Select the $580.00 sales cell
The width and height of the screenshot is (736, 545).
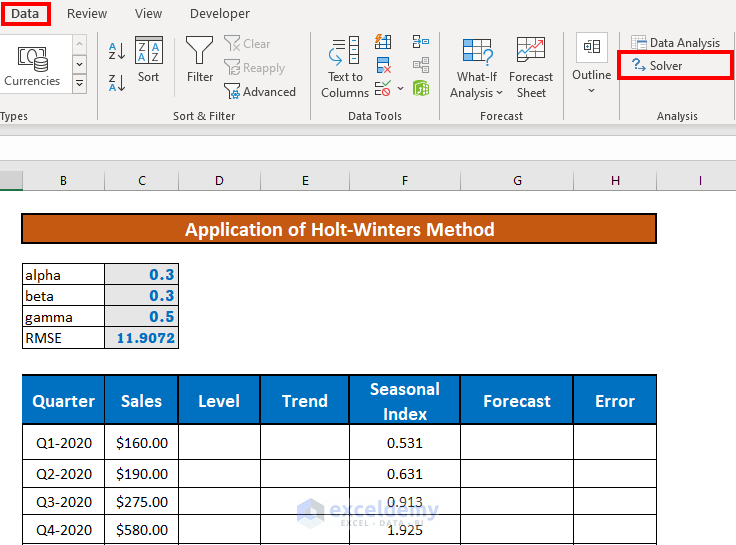click(141, 530)
